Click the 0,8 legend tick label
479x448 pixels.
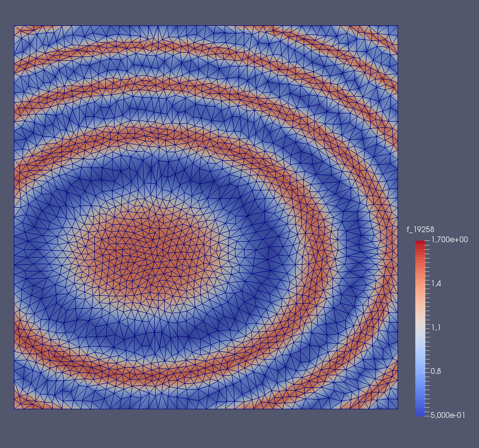(436, 371)
